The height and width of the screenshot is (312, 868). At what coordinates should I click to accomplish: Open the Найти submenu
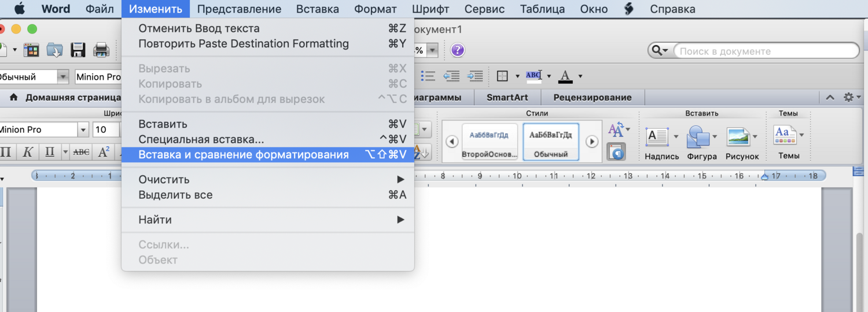click(268, 220)
